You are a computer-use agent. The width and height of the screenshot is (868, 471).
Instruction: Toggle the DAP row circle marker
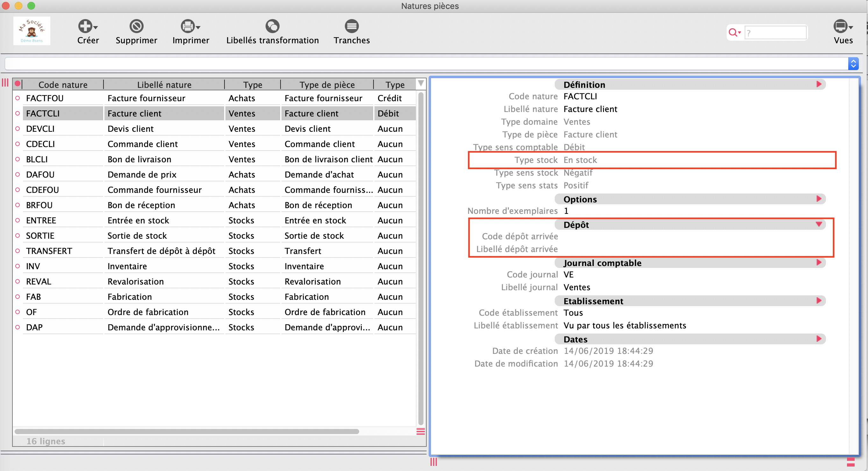click(18, 327)
